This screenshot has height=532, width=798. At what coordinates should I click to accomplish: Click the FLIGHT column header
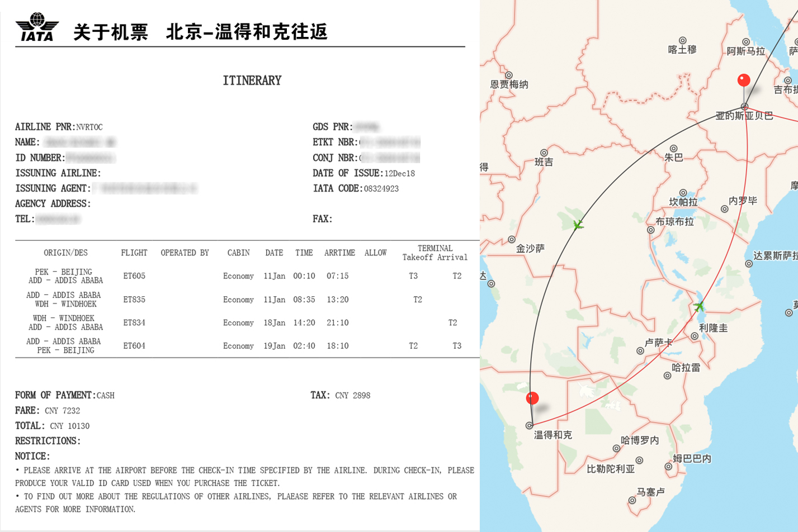tap(134, 253)
